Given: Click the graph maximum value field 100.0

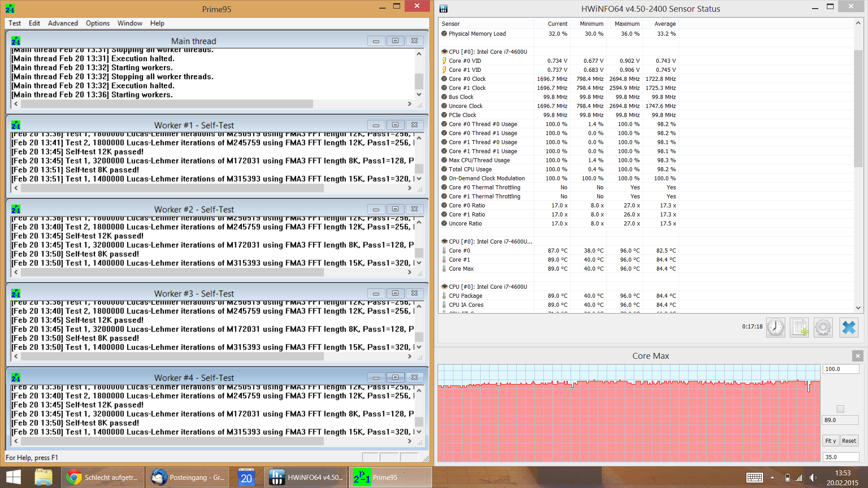Looking at the screenshot, I should coord(840,369).
